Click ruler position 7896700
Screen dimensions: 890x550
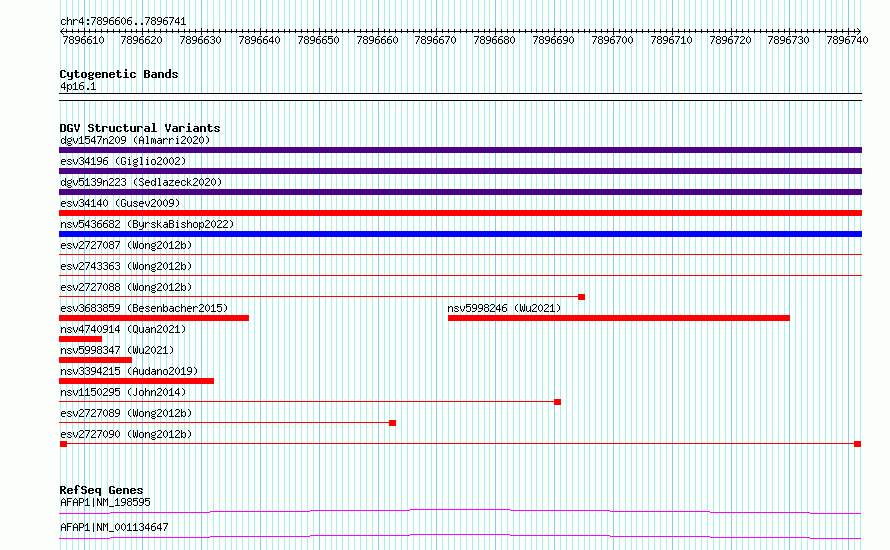612,40
